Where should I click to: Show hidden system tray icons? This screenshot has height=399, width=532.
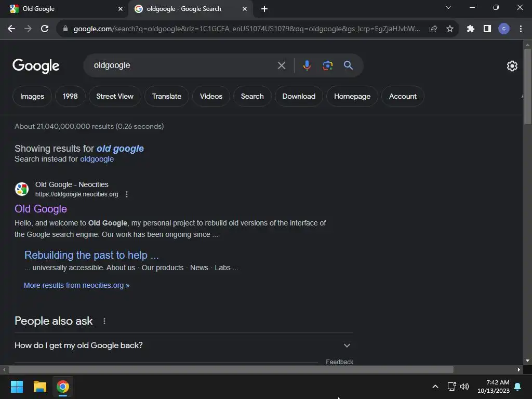(435, 387)
